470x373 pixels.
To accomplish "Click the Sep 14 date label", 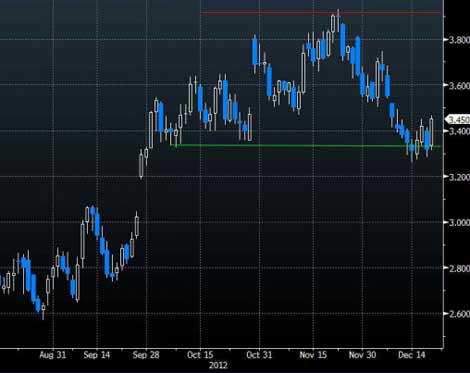I will pyautogui.click(x=97, y=355).
